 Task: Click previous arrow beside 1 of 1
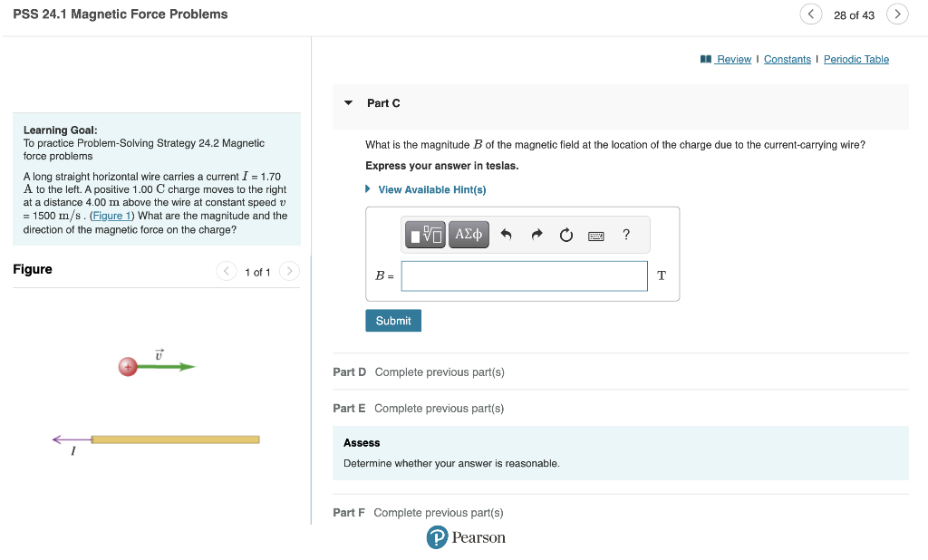(x=226, y=271)
